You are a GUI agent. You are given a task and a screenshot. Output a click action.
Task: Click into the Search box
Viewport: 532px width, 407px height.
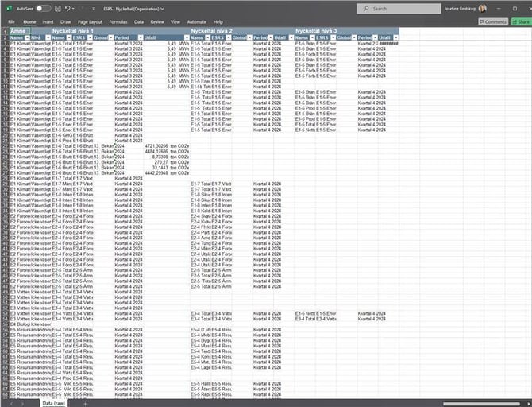coord(399,9)
